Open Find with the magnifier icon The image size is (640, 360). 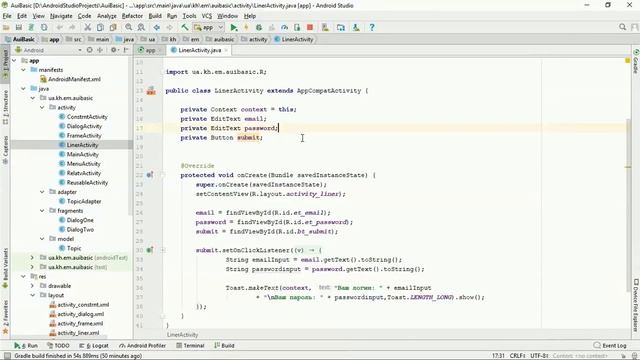coord(129,27)
